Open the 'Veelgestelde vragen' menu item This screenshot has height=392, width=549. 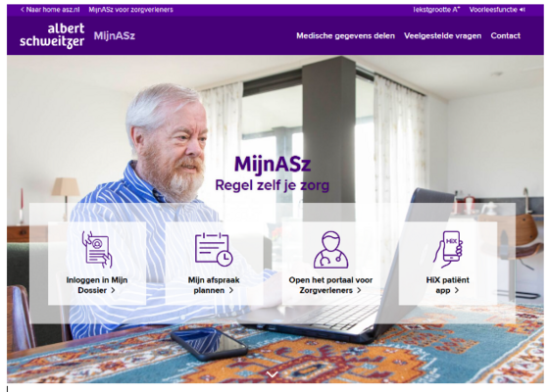click(x=442, y=35)
